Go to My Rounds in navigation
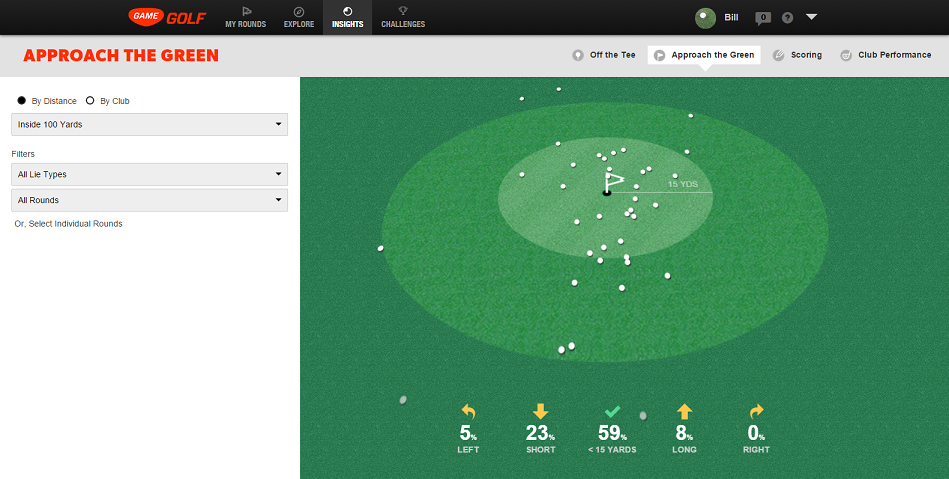The image size is (949, 479). [x=246, y=17]
